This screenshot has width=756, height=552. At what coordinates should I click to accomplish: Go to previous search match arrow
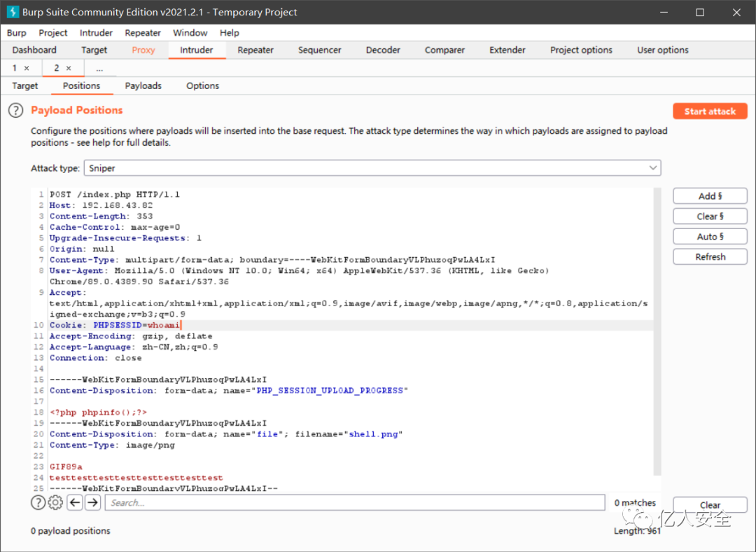75,503
